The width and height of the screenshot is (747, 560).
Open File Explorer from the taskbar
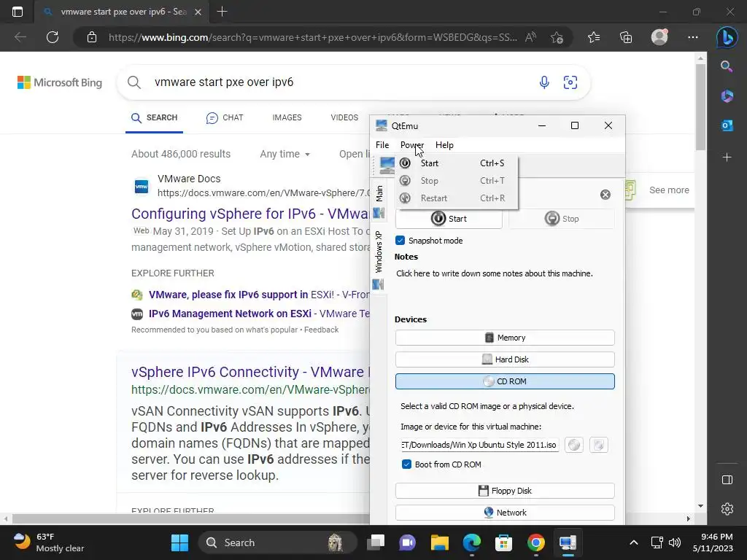440,542
